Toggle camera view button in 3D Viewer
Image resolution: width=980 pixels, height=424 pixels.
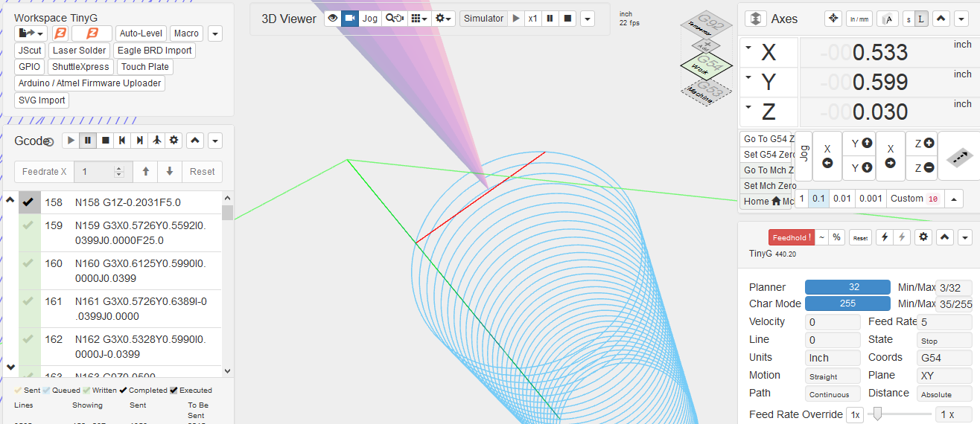(350, 19)
